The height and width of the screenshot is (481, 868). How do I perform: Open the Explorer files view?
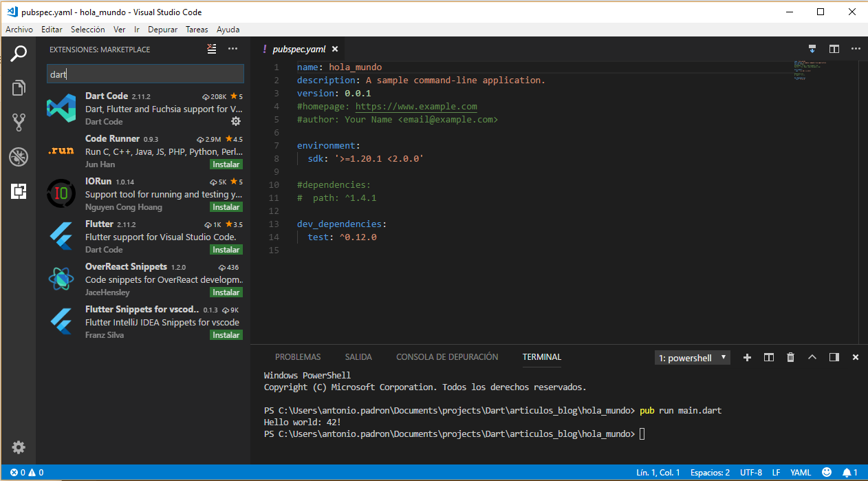pos(19,87)
